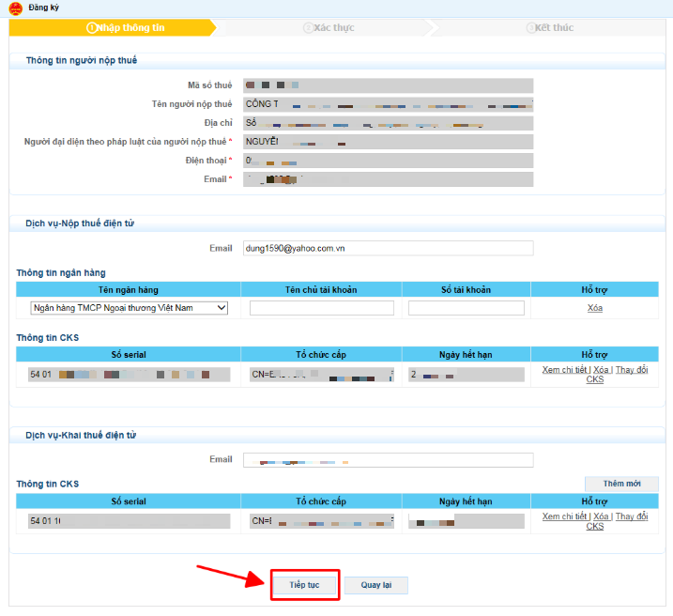Click the taxpayer Email field
Viewport: 673px width, 616px height.
click(388, 179)
